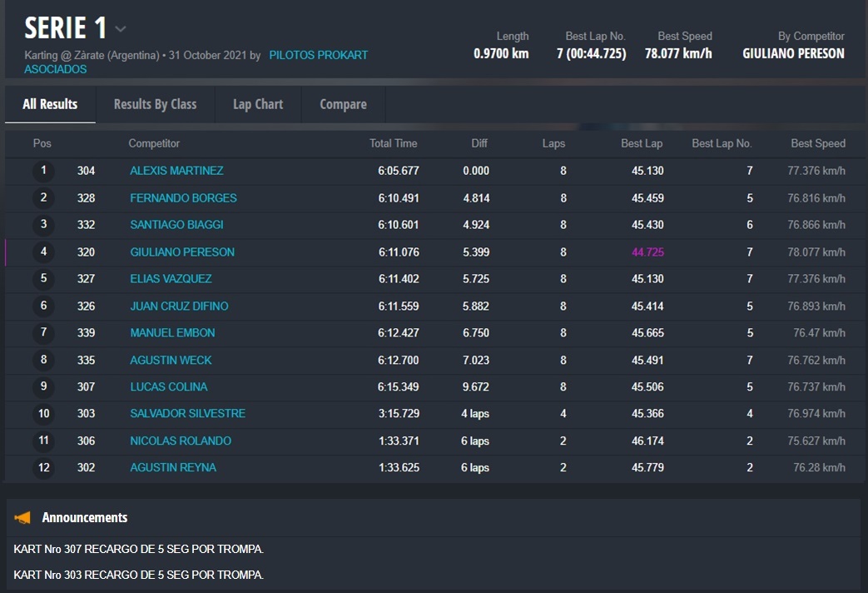Click competitor AGUSTIN REYNA
The image size is (868, 593).
click(x=173, y=468)
